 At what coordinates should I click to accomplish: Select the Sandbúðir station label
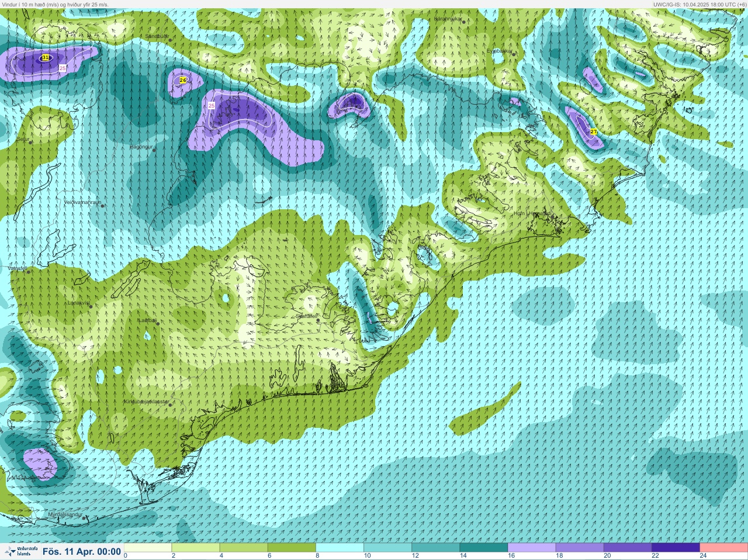point(157,36)
